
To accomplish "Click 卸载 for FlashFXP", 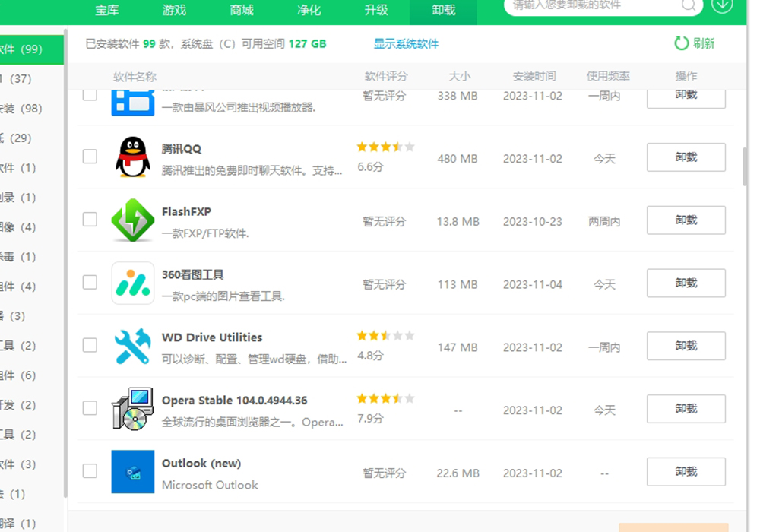I will tap(686, 220).
